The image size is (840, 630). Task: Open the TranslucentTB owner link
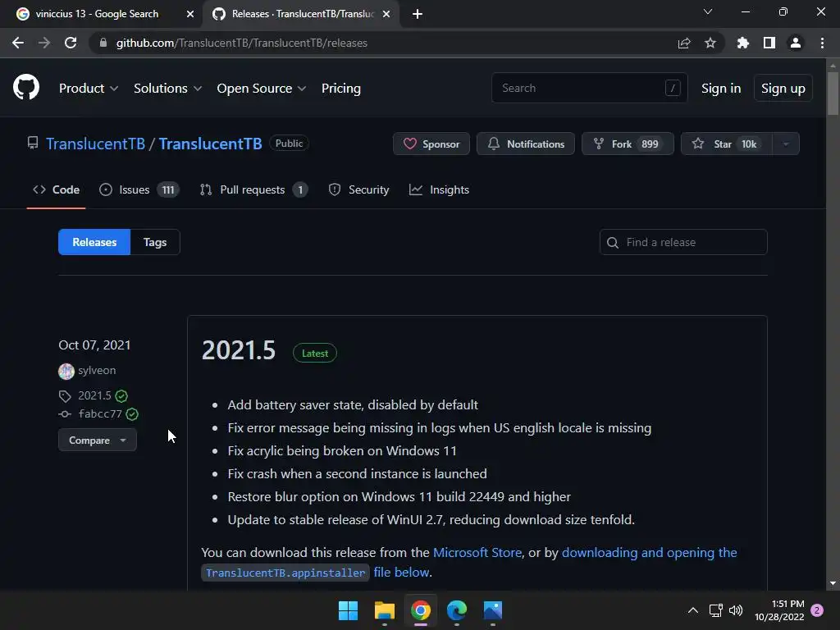click(95, 144)
